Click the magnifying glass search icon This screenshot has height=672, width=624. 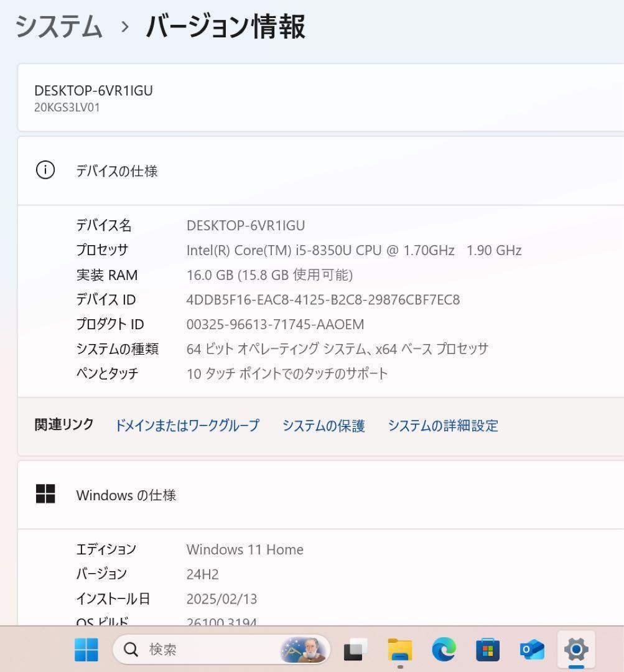[x=131, y=650]
